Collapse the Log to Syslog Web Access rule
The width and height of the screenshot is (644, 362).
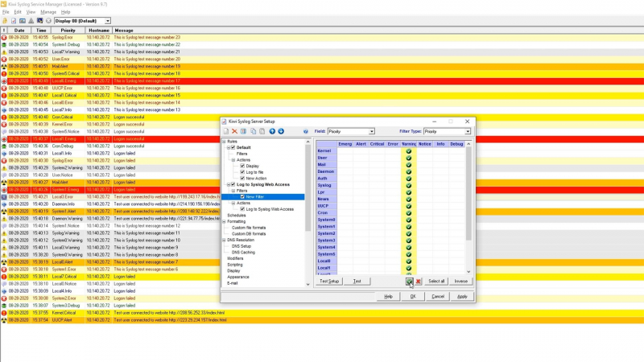(229, 184)
